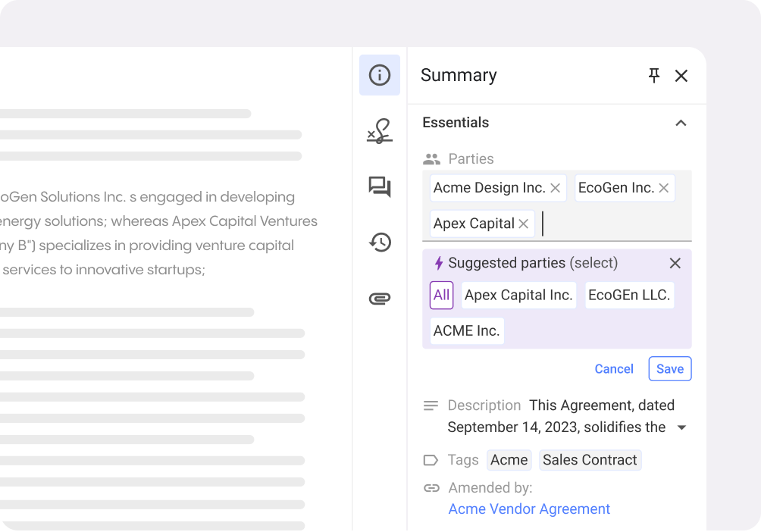
Task: Select All suggested parties
Action: pyautogui.click(x=441, y=295)
